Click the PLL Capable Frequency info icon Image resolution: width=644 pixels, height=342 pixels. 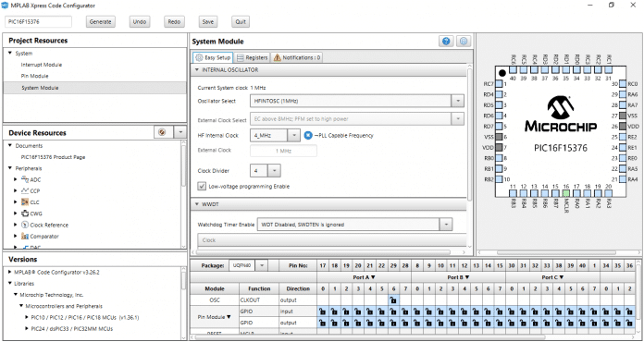308,135
